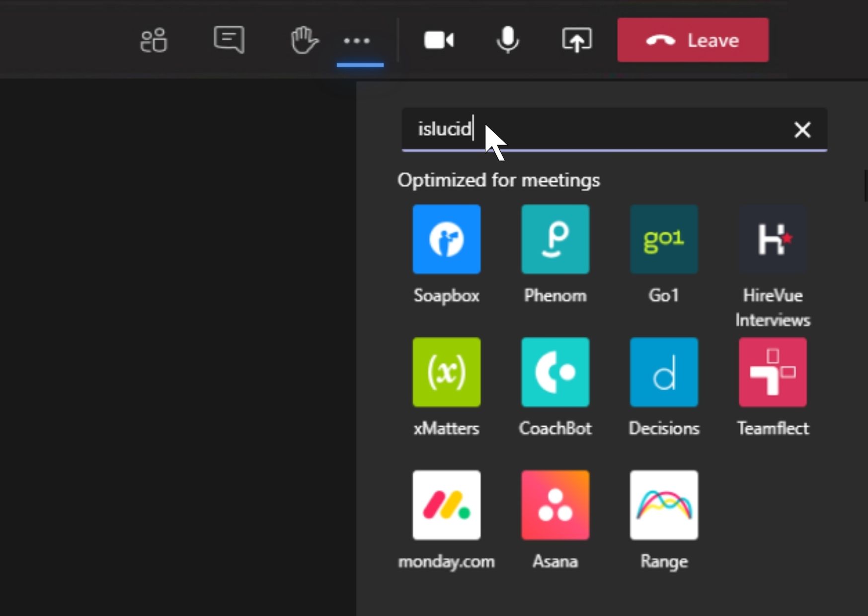Select the Go1 app icon
The width and height of the screenshot is (868, 616).
pos(664,239)
